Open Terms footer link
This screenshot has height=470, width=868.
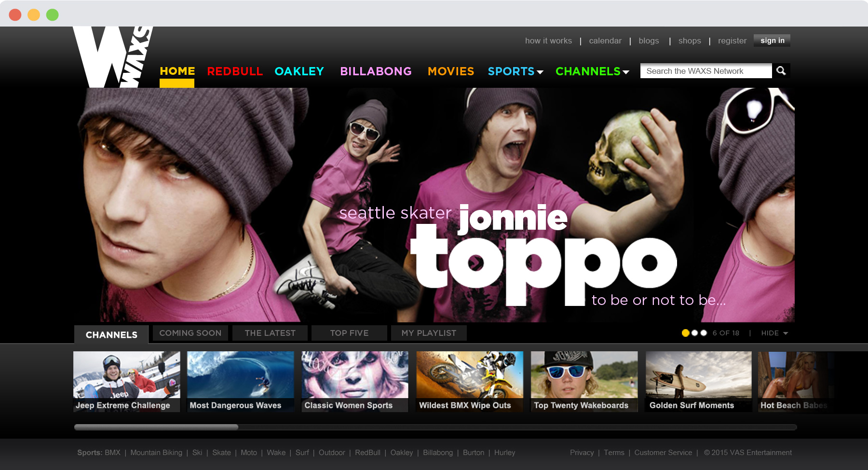click(x=614, y=453)
